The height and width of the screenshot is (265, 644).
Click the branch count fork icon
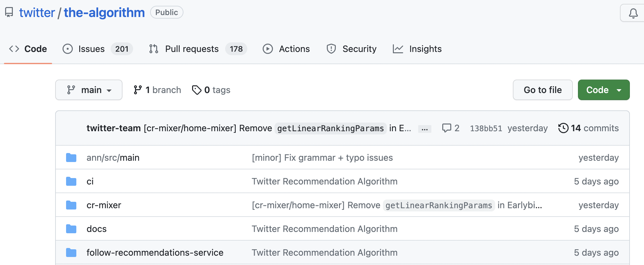click(138, 90)
